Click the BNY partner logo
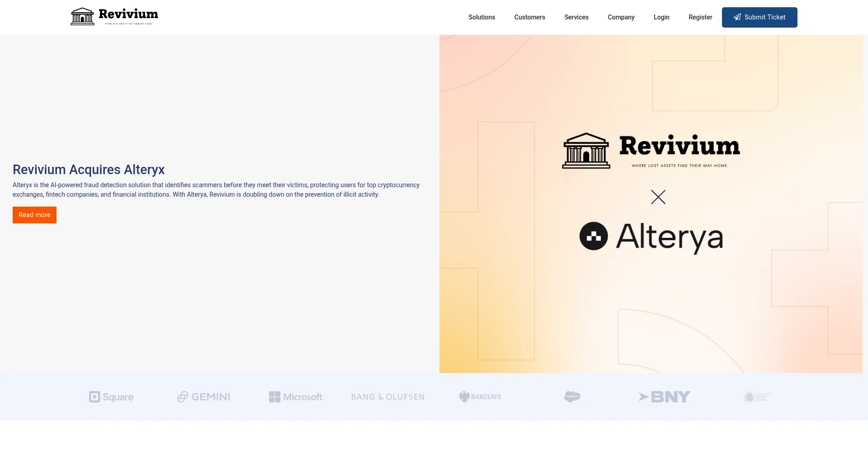This screenshot has height=449, width=868. point(664,397)
